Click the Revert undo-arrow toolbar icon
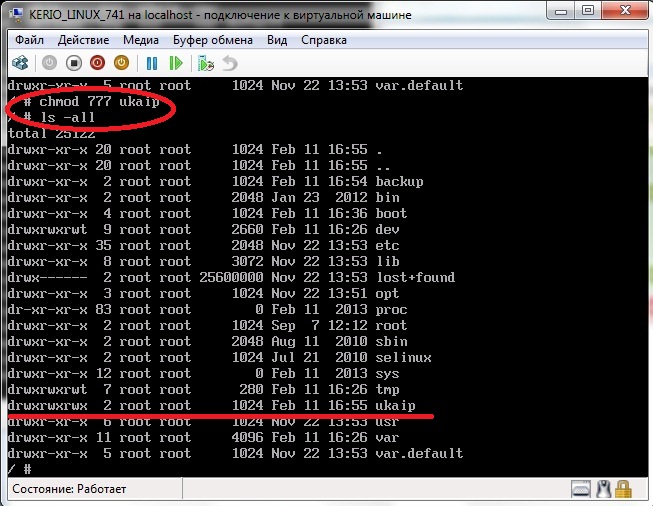This screenshot has width=653, height=506. coord(230,63)
